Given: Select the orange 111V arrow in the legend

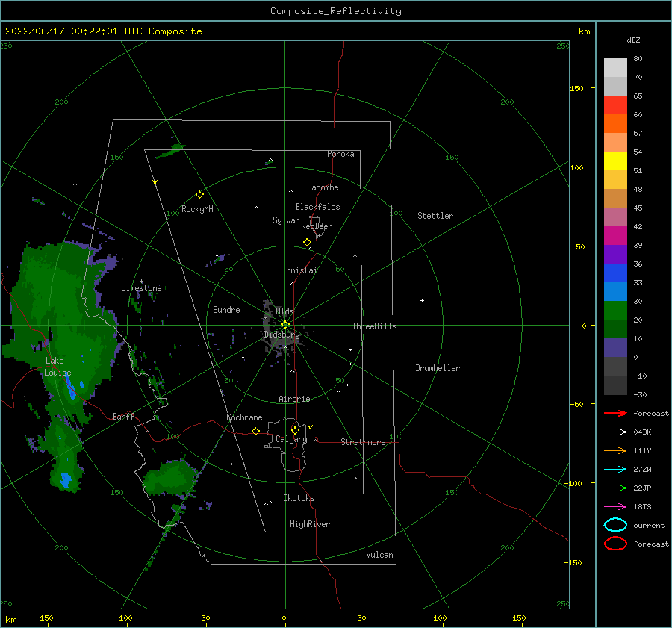Looking at the screenshot, I should pos(615,450).
